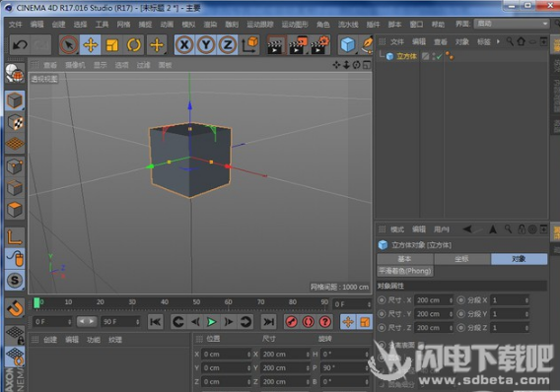Image resolution: width=560 pixels, height=392 pixels.
Task: Open Material Manager 创建 menu
Action: pos(50,340)
